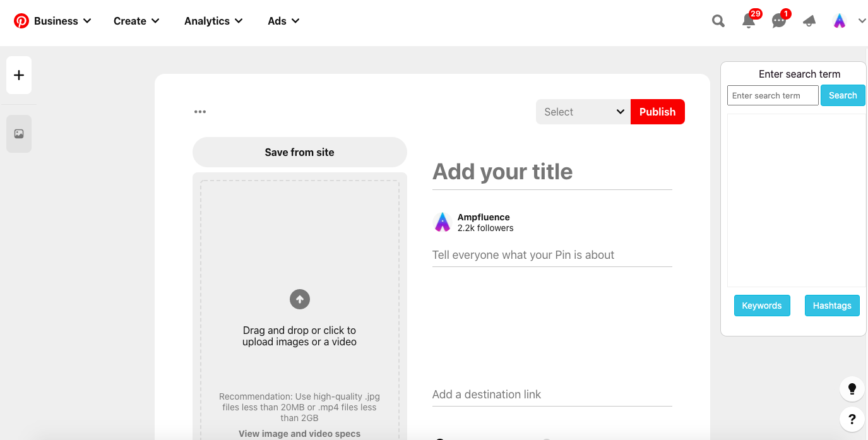The width and height of the screenshot is (868, 440).
Task: Open the Ads menu
Action: click(283, 21)
